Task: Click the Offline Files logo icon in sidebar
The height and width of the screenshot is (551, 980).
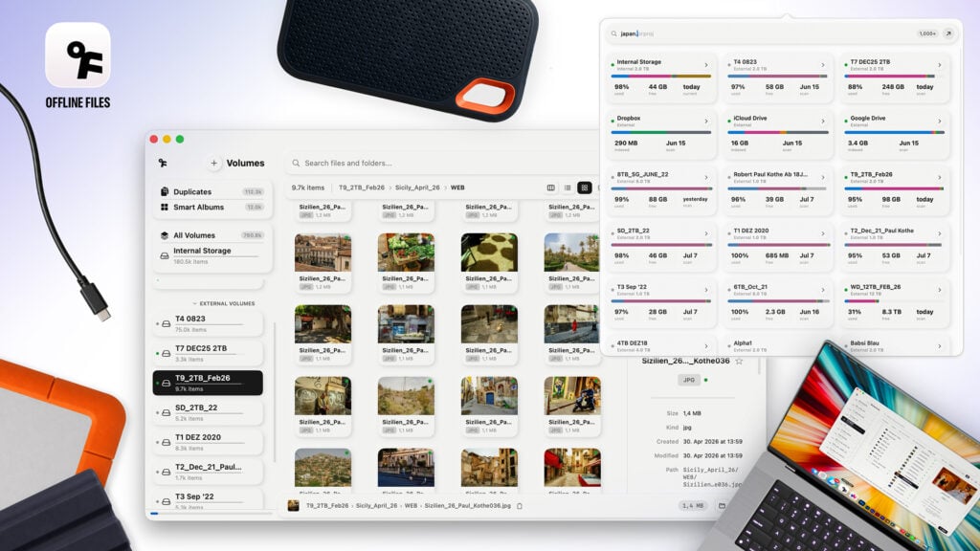Action: click(x=163, y=163)
